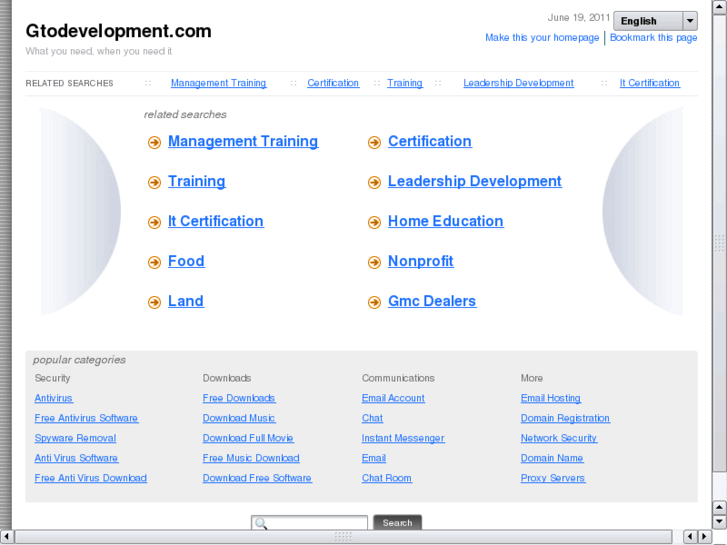Click the arrow icon beside Certification
Image resolution: width=727 pixels, height=545 pixels.
coord(374,142)
